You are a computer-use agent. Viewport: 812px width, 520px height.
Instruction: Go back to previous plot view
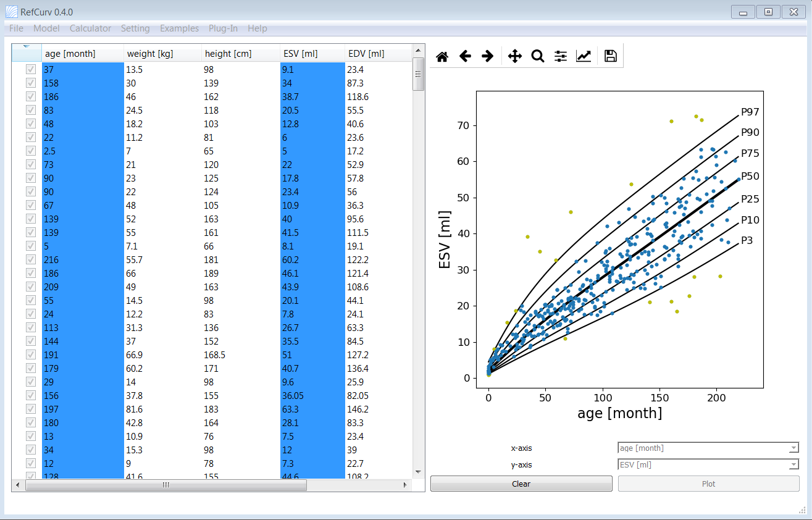point(465,56)
